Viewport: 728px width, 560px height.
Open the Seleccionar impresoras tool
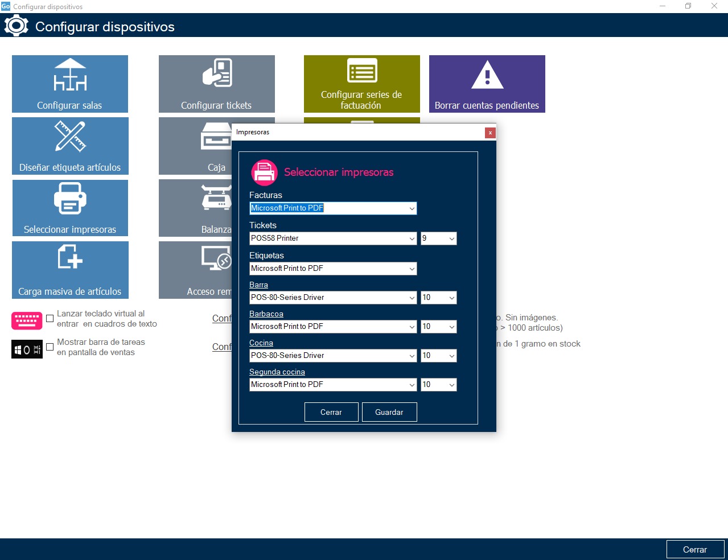point(69,208)
